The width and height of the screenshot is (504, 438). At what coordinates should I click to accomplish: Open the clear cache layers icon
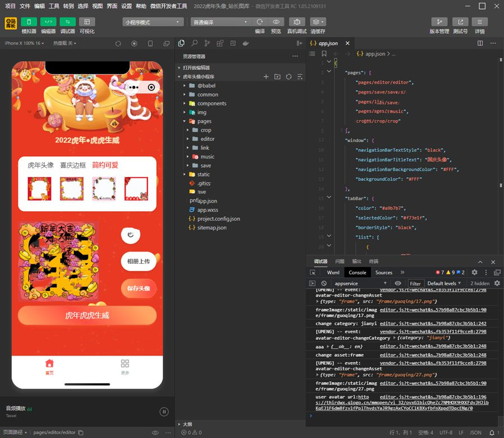click(x=318, y=22)
